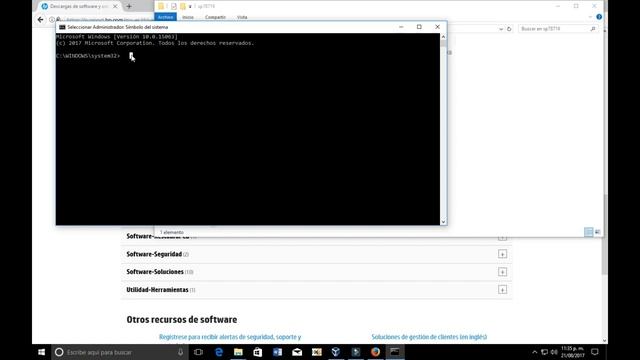The image size is (640, 360).
Task: Open the Vista tab in File Explorer
Action: (242, 17)
